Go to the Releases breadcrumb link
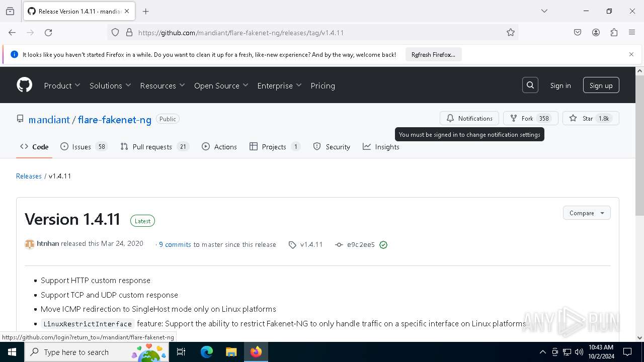Viewport: 644px width, 362px height. point(29,176)
